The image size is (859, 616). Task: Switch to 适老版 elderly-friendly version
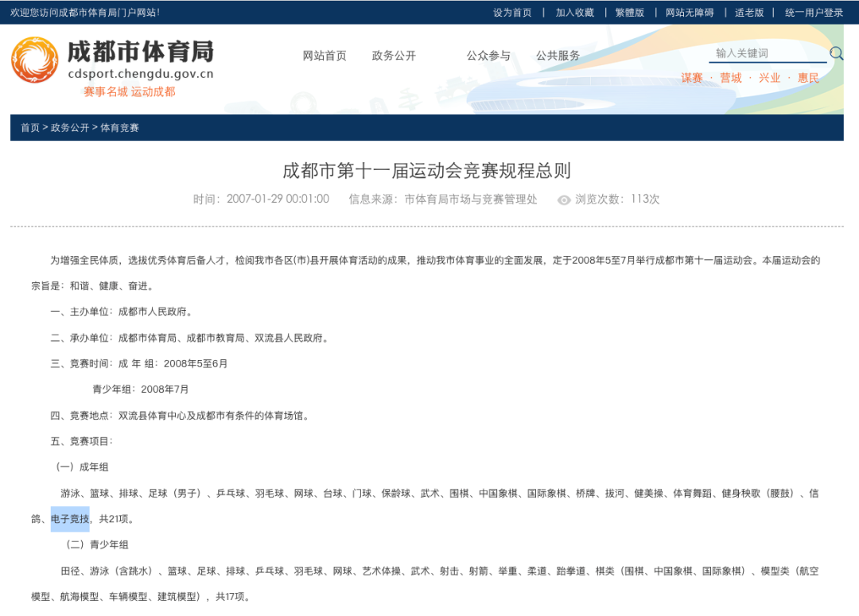tap(748, 13)
